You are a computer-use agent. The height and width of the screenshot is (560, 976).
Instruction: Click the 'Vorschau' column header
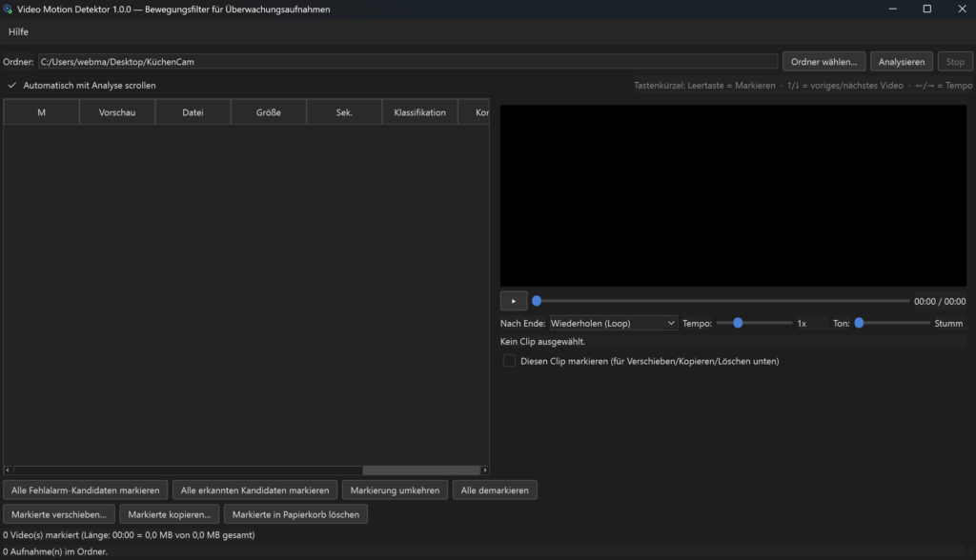click(x=117, y=112)
